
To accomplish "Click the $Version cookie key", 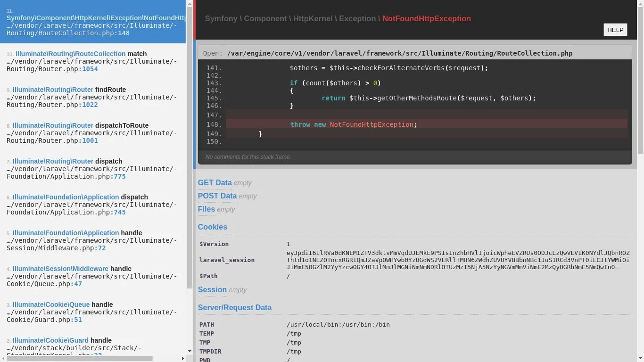I will [x=214, y=244].
